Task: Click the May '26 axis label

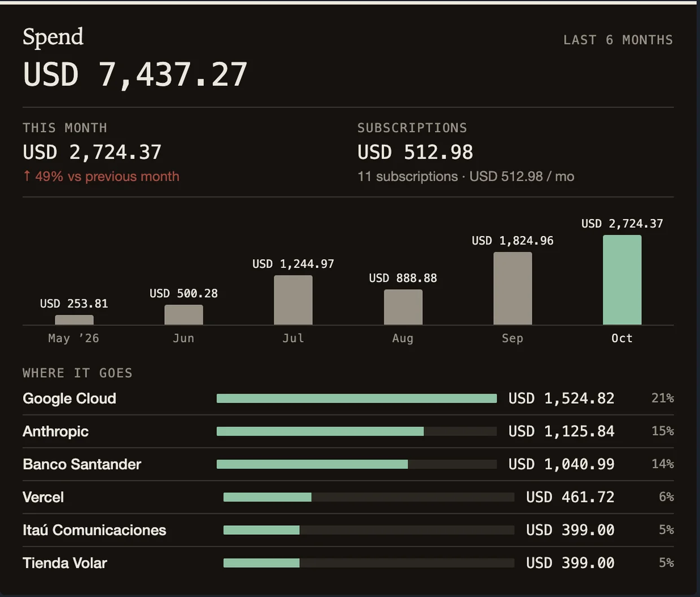Action: pyautogui.click(x=74, y=338)
